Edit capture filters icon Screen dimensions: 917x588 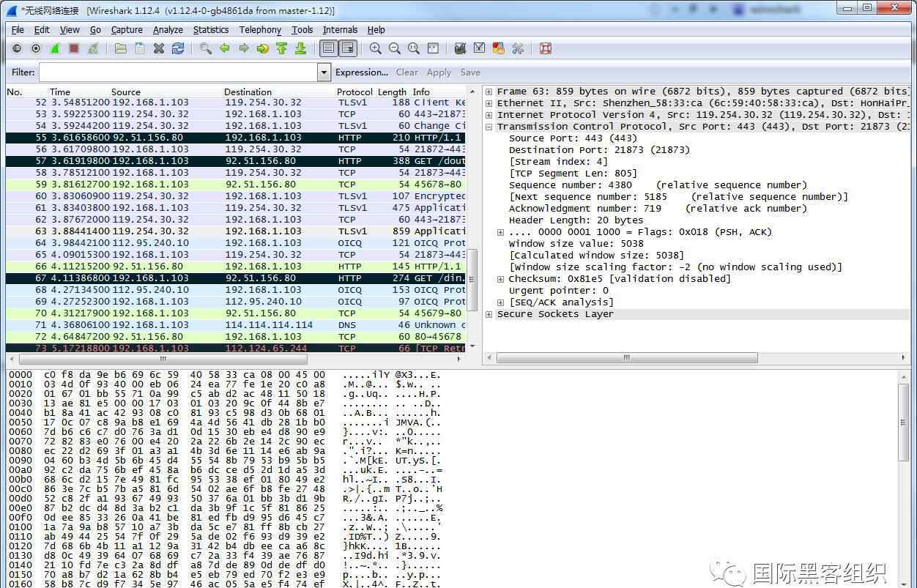461,48
